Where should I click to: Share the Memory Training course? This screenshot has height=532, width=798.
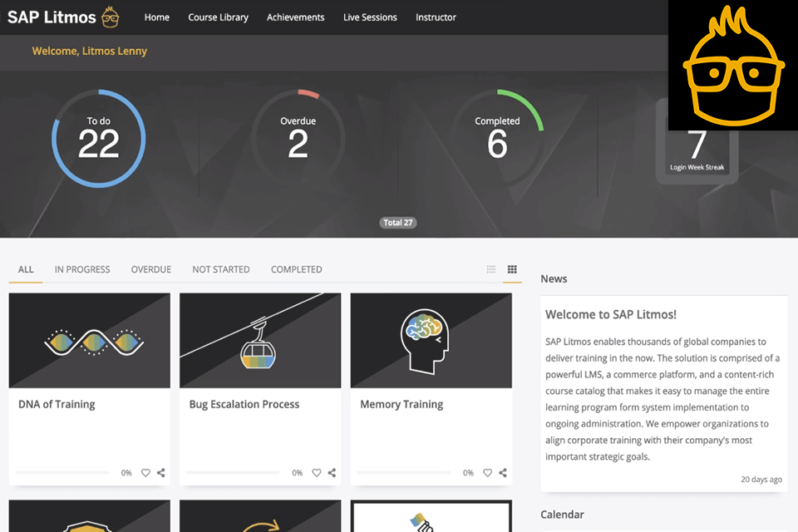pos(503,473)
